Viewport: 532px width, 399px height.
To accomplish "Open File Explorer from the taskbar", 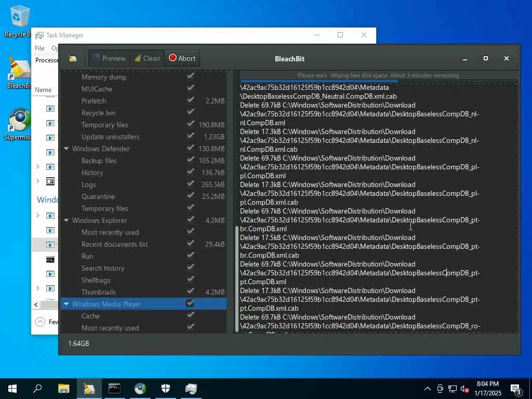I will [63, 389].
